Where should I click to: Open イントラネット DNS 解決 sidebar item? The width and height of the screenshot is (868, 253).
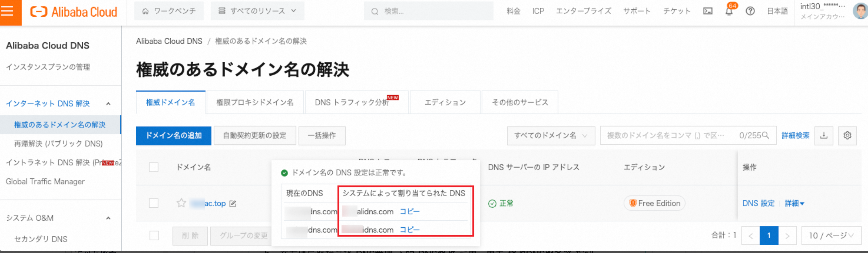tap(64, 163)
